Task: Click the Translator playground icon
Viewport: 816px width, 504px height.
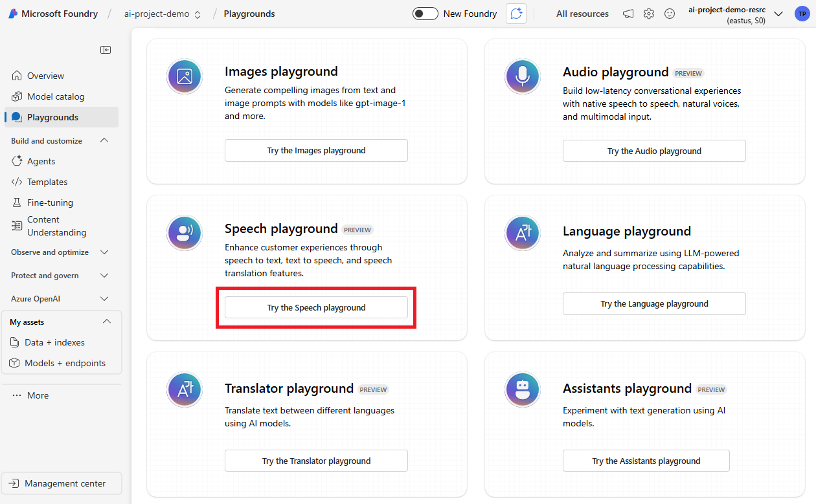Action: point(185,389)
